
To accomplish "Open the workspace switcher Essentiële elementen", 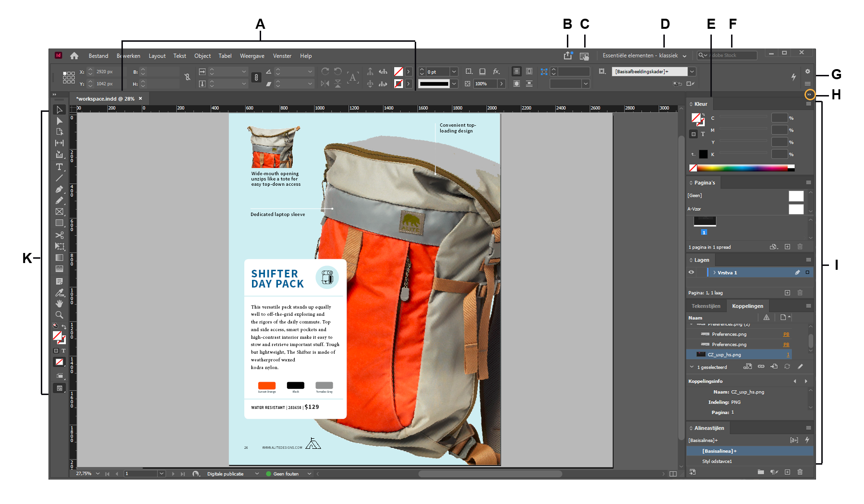I will tap(644, 56).
